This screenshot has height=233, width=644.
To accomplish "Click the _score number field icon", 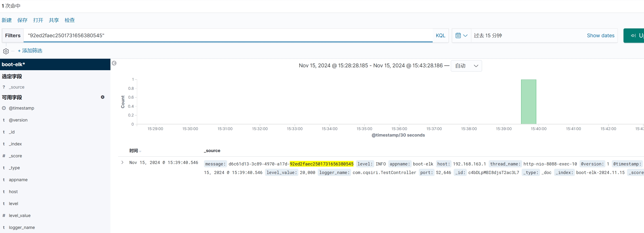I will click(4, 156).
